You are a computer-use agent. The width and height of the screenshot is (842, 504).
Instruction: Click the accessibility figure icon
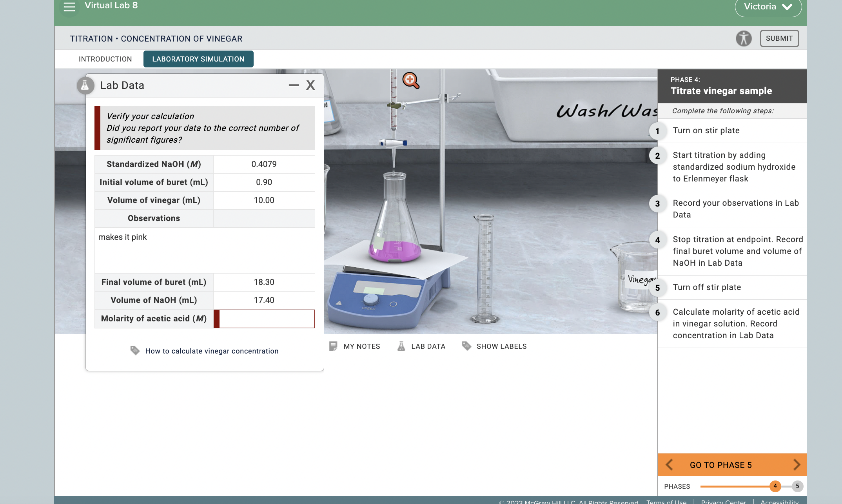point(744,38)
